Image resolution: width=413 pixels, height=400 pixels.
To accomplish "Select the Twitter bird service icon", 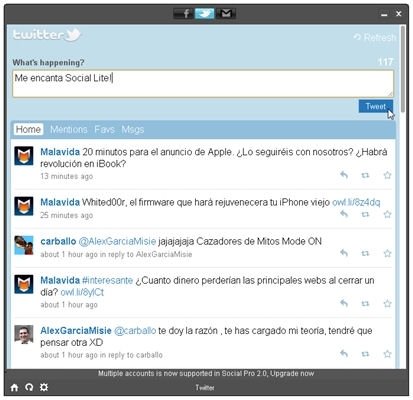I will point(204,14).
